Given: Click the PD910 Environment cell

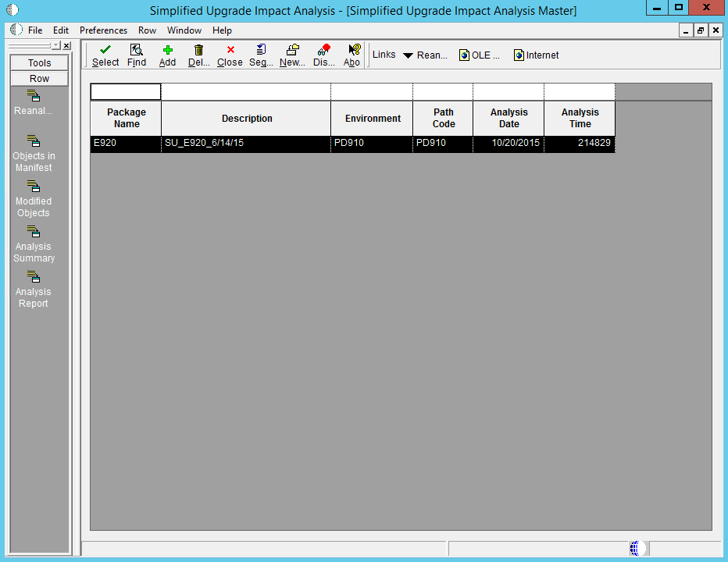Looking at the screenshot, I should point(372,144).
